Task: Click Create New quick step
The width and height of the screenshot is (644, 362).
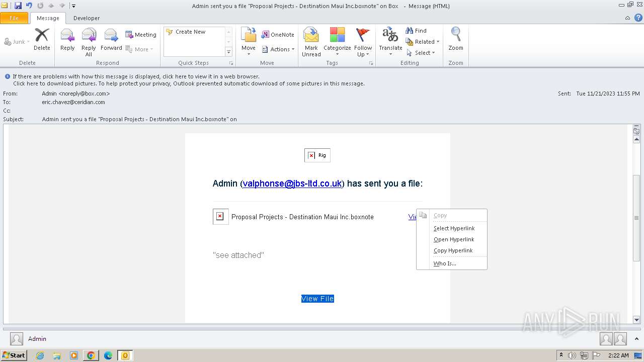Action: coord(190,32)
